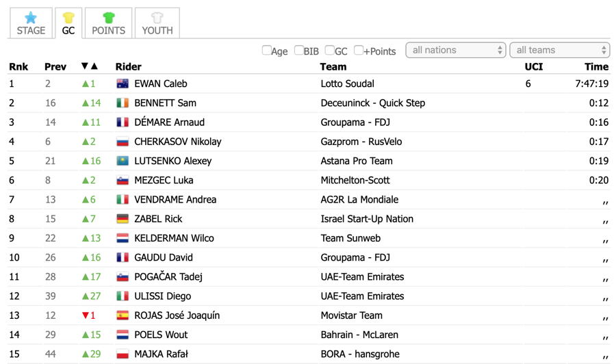This screenshot has width=616, height=364.
Task: Open the Deceuninck - Quick Step team page
Action: [373, 103]
